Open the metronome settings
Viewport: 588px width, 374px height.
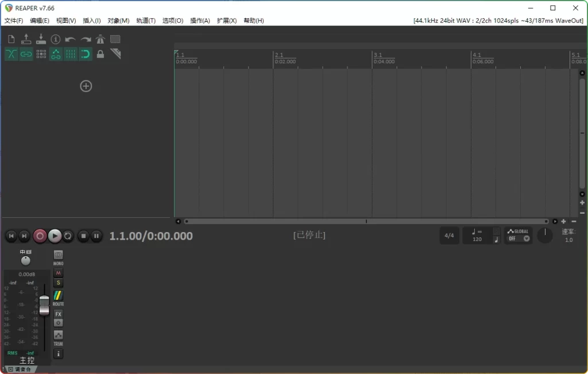tap(100, 38)
